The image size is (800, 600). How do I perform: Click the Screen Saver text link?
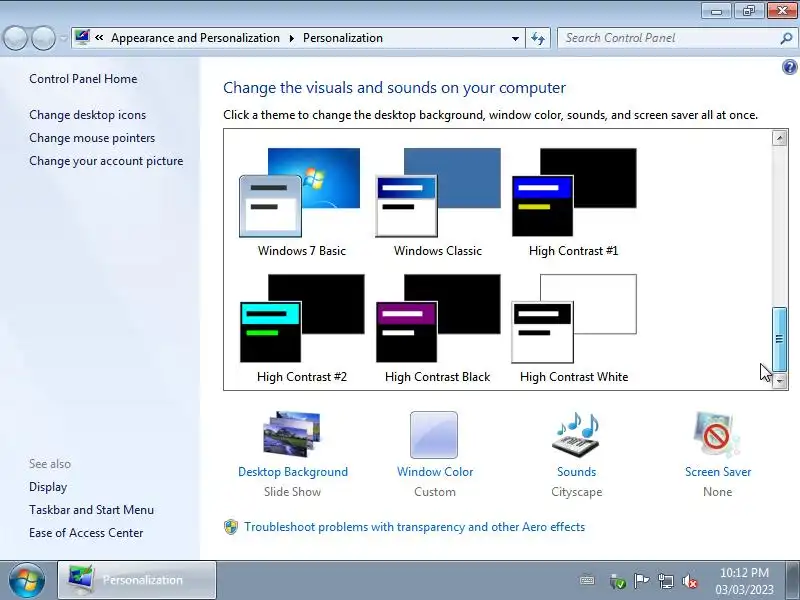(x=718, y=472)
